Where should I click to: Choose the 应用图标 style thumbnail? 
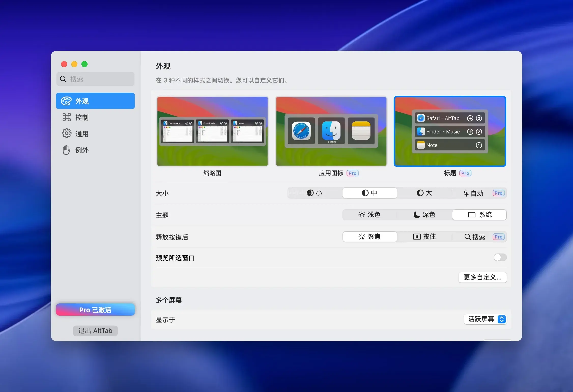point(331,131)
